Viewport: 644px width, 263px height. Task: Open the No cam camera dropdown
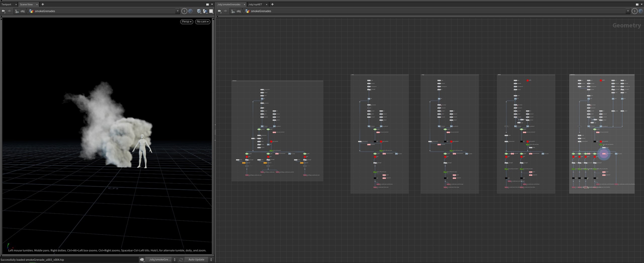(203, 22)
